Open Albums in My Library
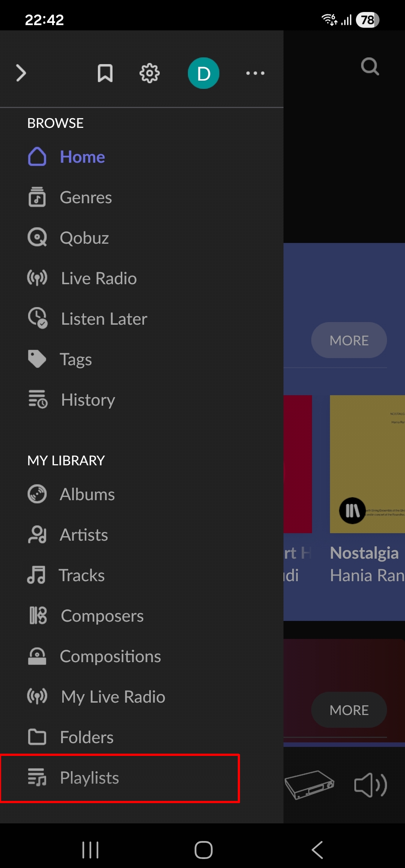This screenshot has width=405, height=868. (87, 494)
